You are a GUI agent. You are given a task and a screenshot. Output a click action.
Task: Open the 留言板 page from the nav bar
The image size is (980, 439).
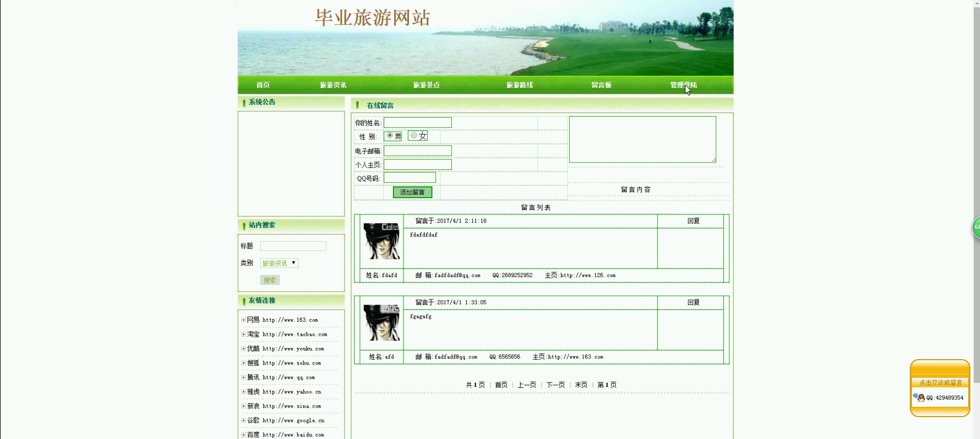click(602, 85)
